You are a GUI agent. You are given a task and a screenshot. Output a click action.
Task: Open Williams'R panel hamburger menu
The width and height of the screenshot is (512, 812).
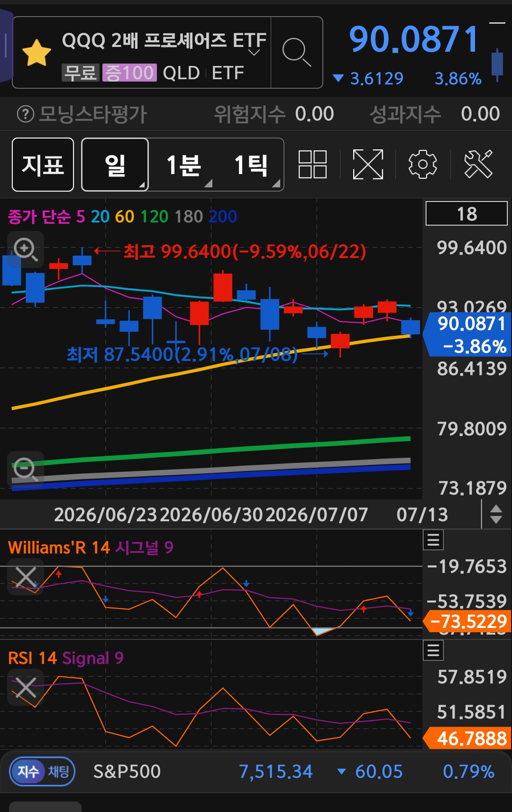tap(433, 540)
